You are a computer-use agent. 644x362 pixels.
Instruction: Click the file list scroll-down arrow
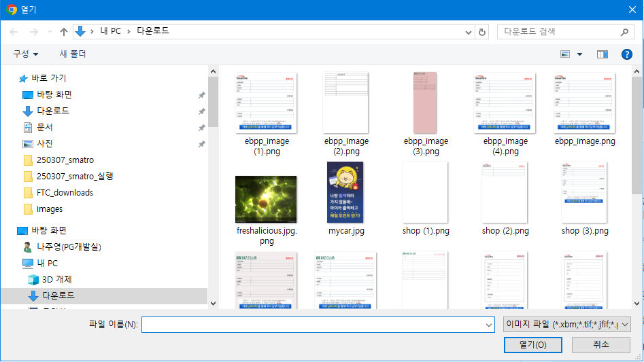click(637, 304)
